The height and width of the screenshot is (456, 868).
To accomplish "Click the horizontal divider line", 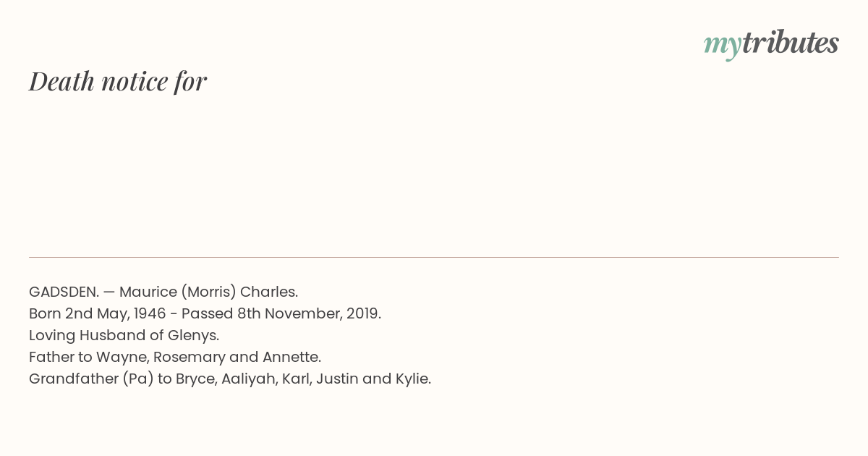I will [434, 257].
